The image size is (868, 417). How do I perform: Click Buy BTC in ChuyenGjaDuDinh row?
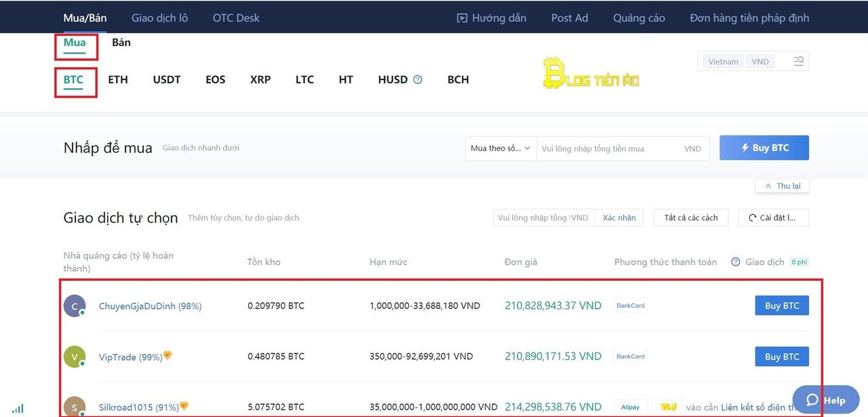(x=782, y=306)
